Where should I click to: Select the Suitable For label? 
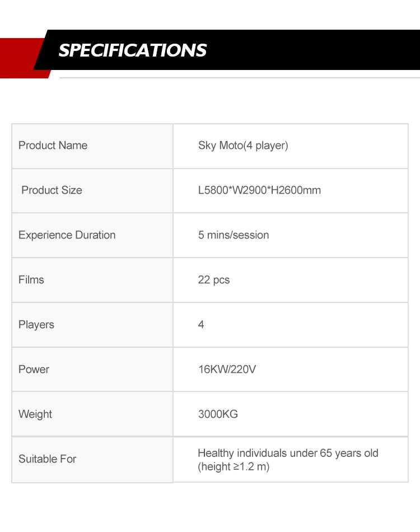(x=48, y=459)
